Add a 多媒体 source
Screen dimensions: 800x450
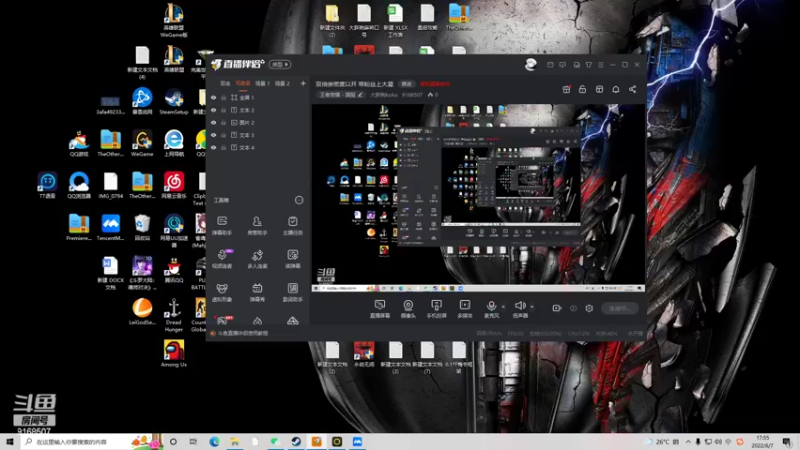pos(465,309)
